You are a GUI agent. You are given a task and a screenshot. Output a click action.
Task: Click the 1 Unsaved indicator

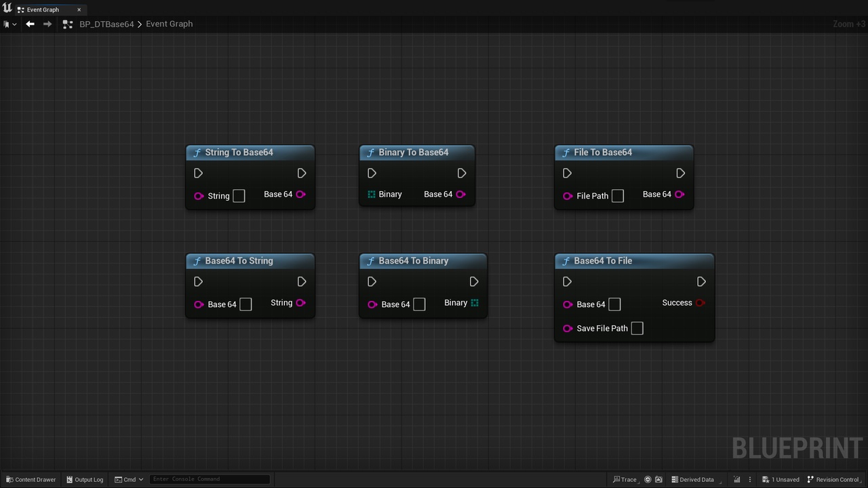(781, 479)
